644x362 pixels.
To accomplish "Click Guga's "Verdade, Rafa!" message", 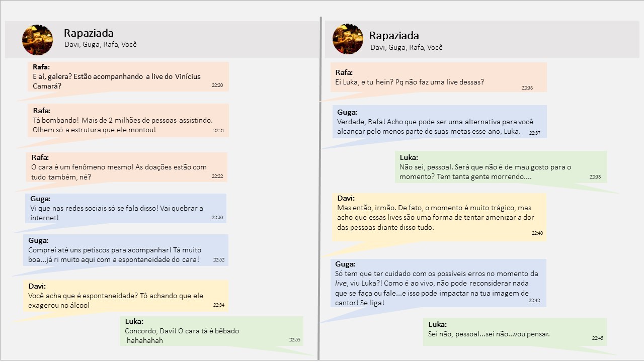I will click(439, 122).
